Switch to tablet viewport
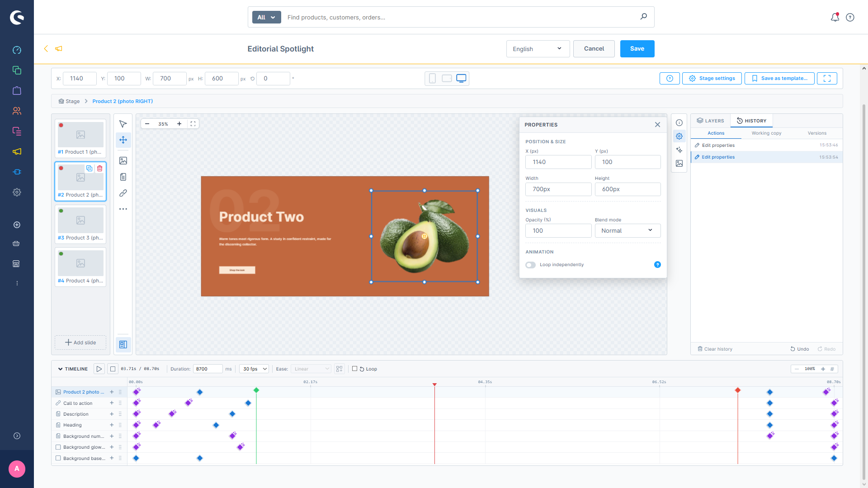Viewport: 868px width, 488px height. click(x=447, y=79)
